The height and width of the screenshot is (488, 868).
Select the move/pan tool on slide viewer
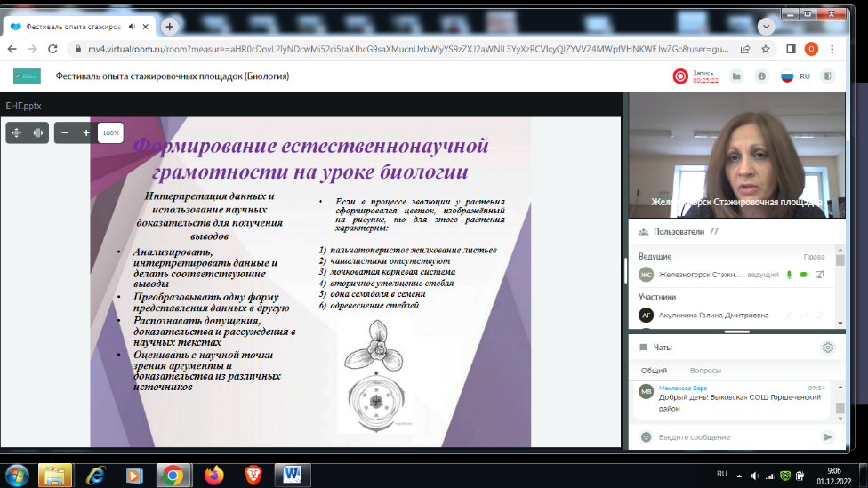pos(17,132)
